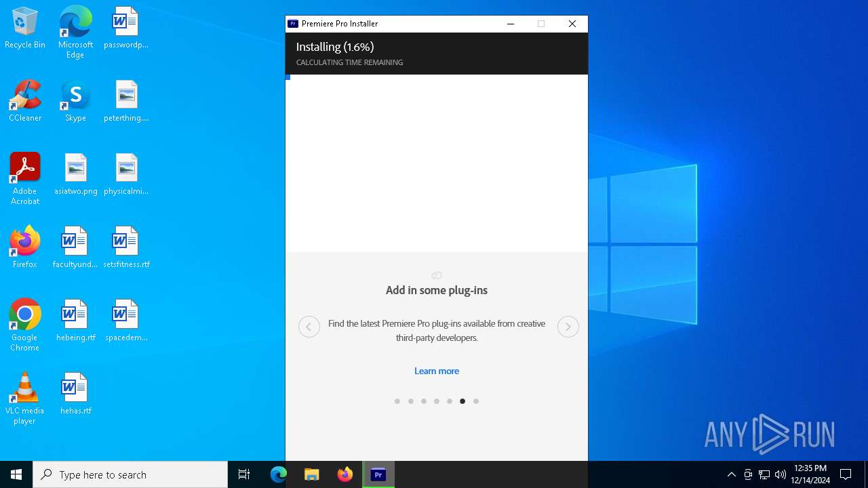Screen dimensions: 868x488
Task: Open the CCleaner desktop shortcut
Action: pyautogui.click(x=25, y=102)
